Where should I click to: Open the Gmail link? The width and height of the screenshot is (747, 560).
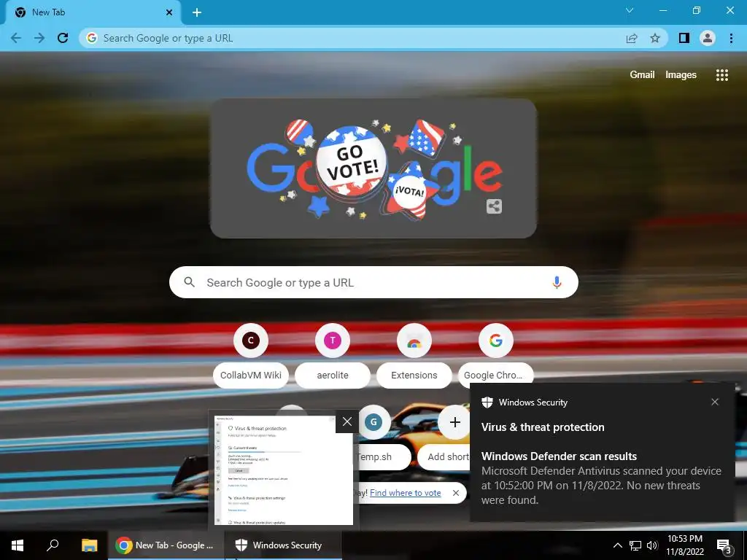(642, 75)
